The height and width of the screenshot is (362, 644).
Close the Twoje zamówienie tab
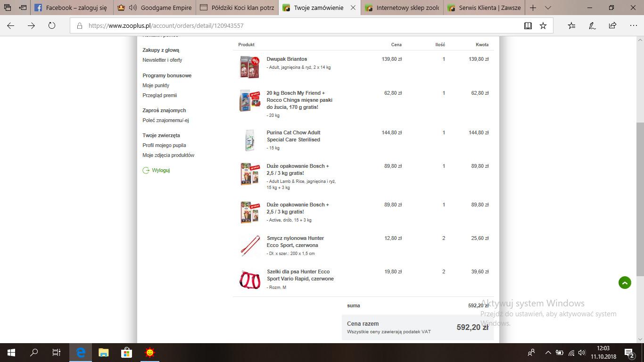[353, 8]
